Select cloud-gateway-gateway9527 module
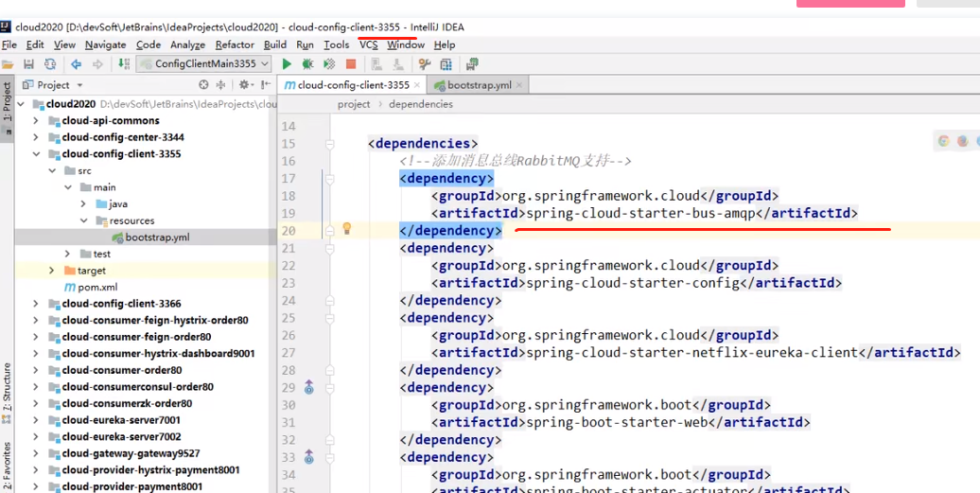 tap(131, 453)
